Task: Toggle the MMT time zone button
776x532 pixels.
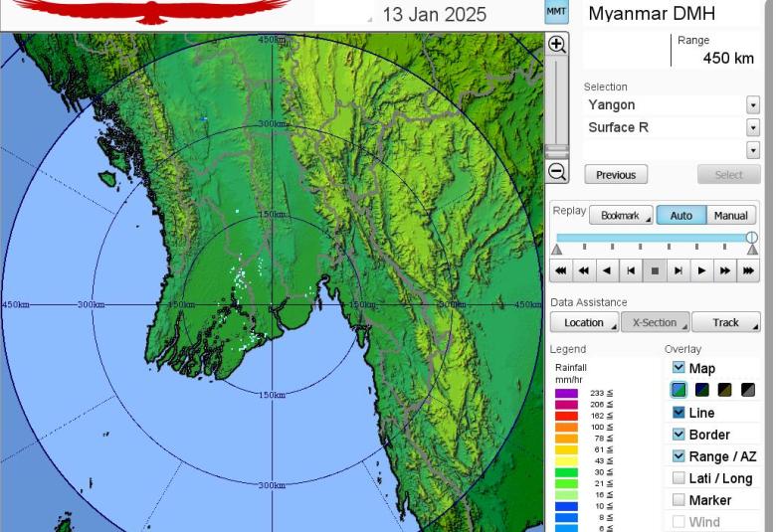Action: coord(556,12)
